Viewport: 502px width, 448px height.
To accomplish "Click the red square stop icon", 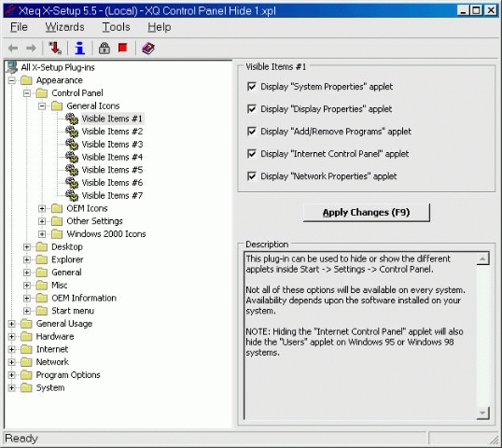I will [122, 48].
